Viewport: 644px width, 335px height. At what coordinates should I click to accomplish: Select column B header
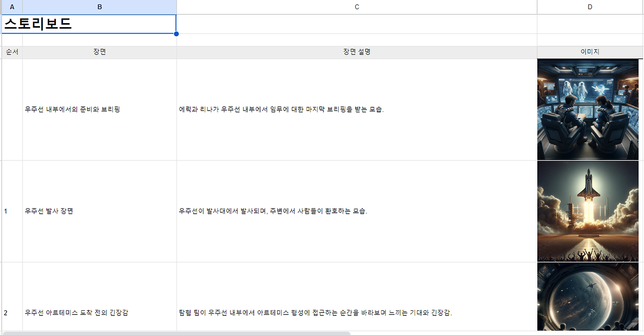pos(100,7)
